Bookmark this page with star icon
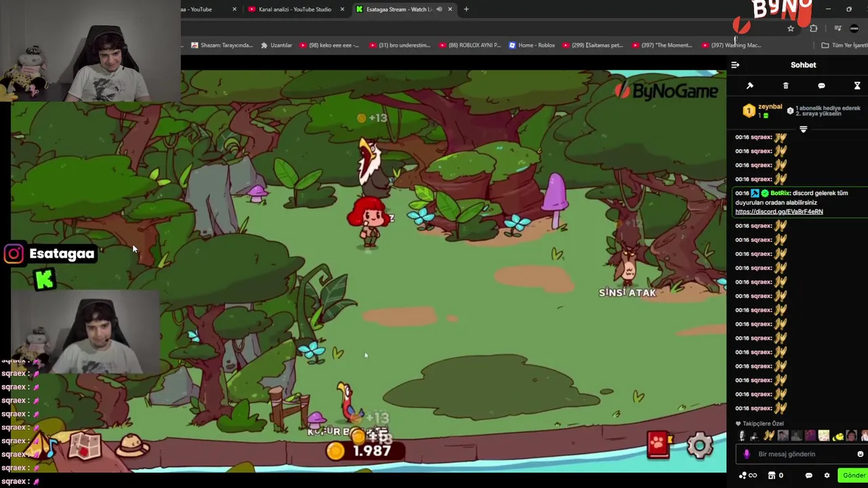868x488 pixels. coord(791,28)
